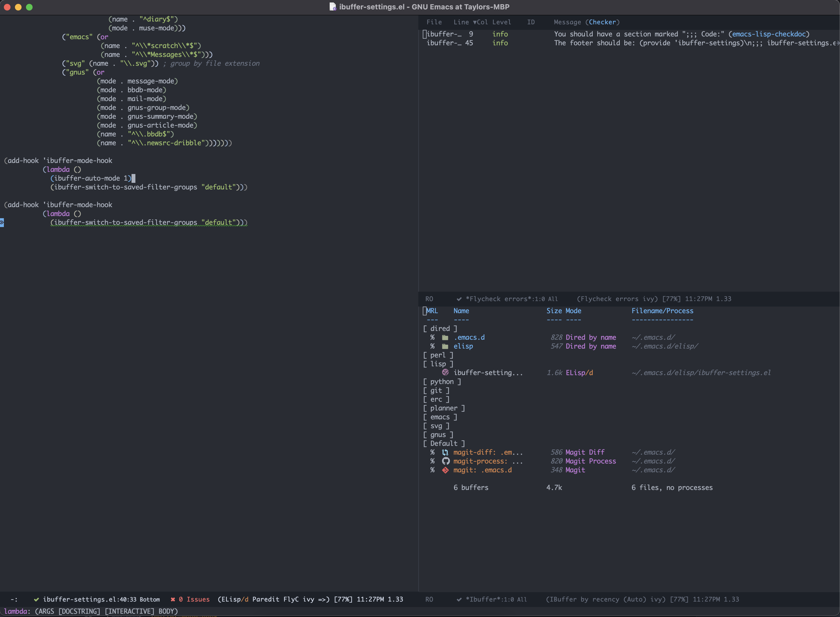
Task: Open the elisp dired buffer
Action: point(463,346)
